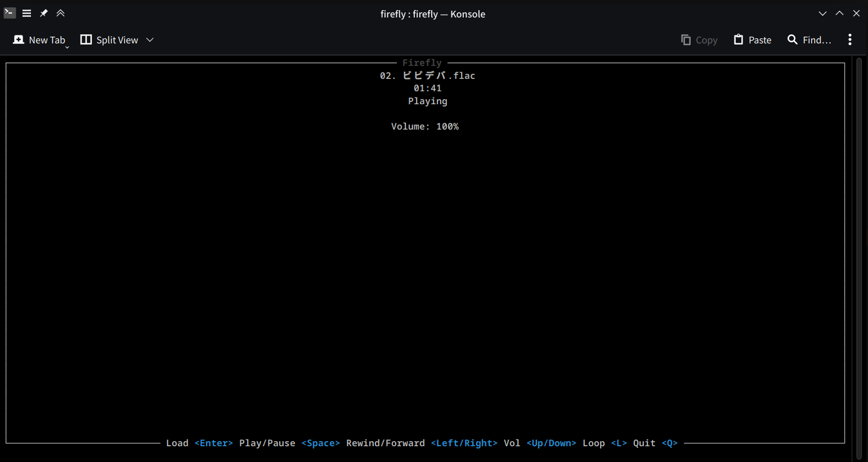Click the Firefly title label
This screenshot has width=868, height=462.
(x=422, y=63)
